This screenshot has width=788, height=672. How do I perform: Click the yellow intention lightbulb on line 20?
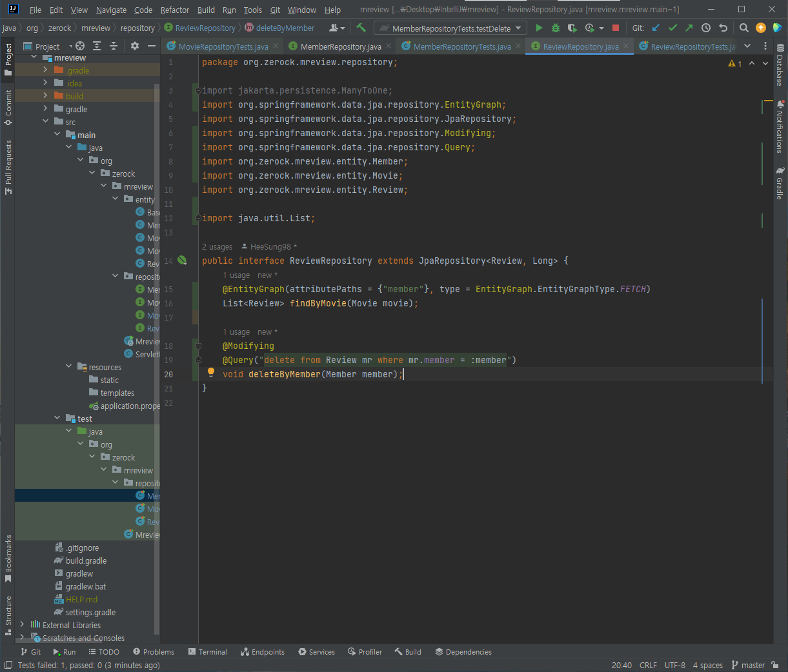[x=210, y=372]
